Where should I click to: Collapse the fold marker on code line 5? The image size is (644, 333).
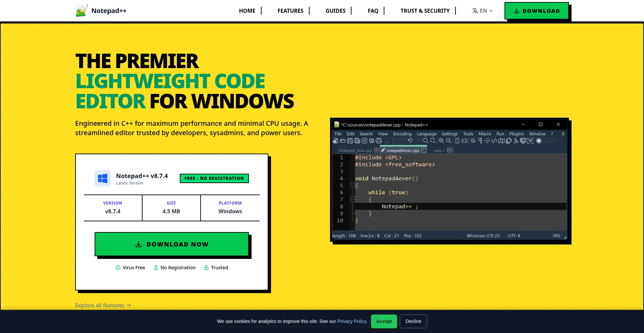pos(352,185)
